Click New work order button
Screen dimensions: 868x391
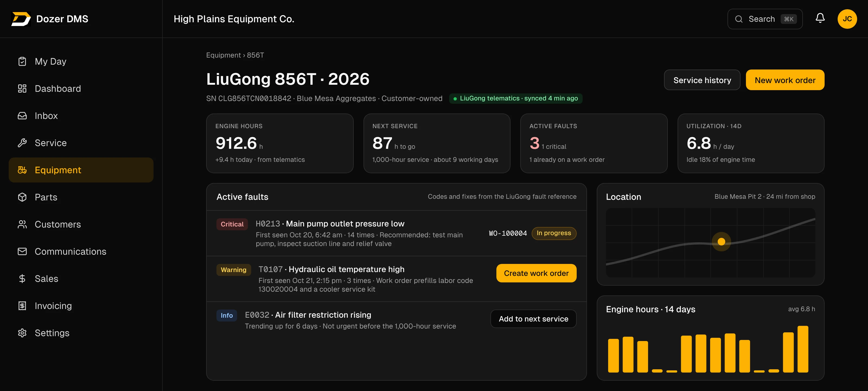pyautogui.click(x=785, y=80)
